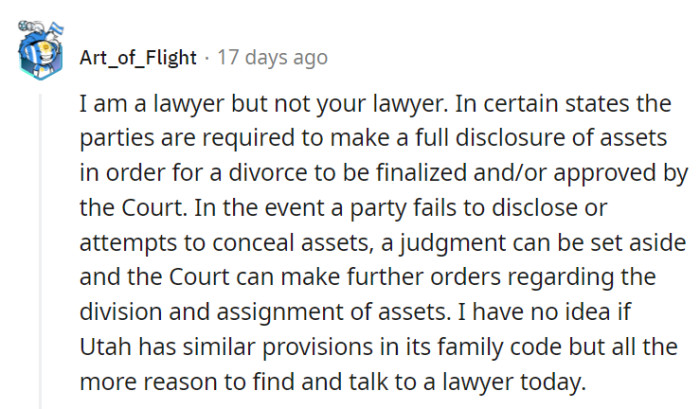Viewport: 700px width, 409px height.
Task: Click the "17 days ago" timestamp
Action: pyautogui.click(x=272, y=57)
